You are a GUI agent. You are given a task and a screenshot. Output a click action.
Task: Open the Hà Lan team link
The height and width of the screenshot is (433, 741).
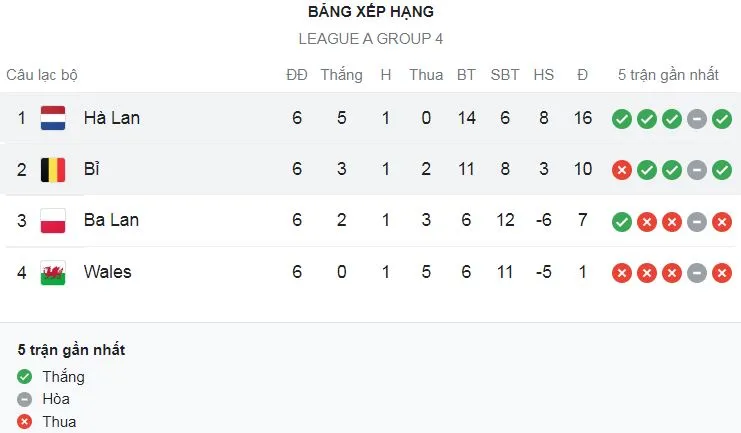pos(111,118)
